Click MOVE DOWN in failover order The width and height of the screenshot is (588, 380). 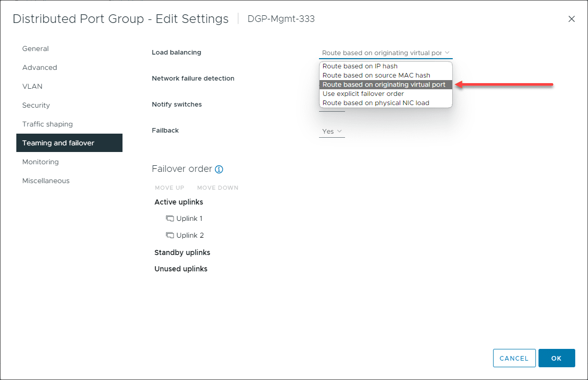(217, 188)
